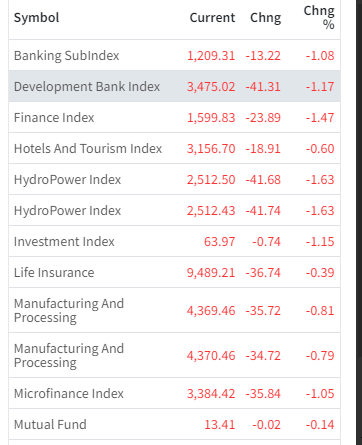
Task: Sort by the Chng % column header
Action: tap(319, 18)
